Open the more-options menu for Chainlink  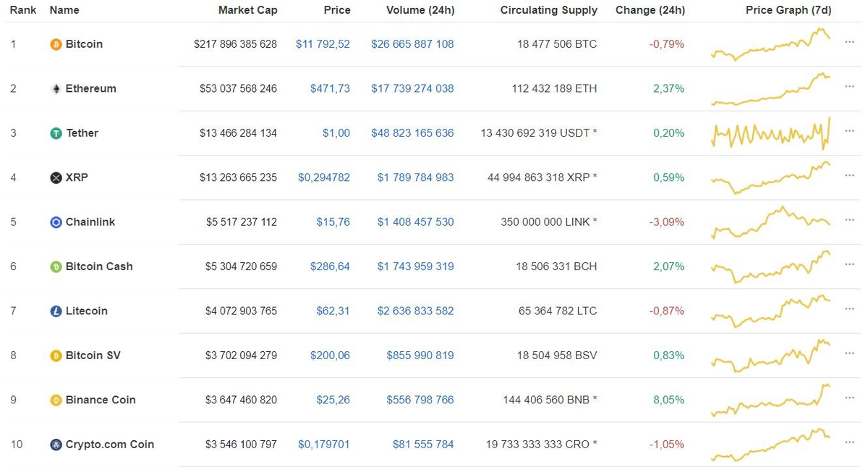tap(849, 220)
